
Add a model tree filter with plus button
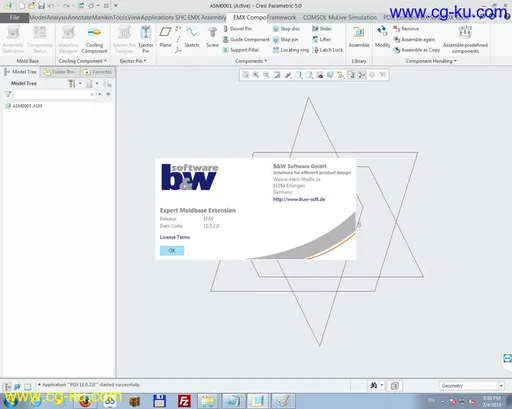click(108, 94)
